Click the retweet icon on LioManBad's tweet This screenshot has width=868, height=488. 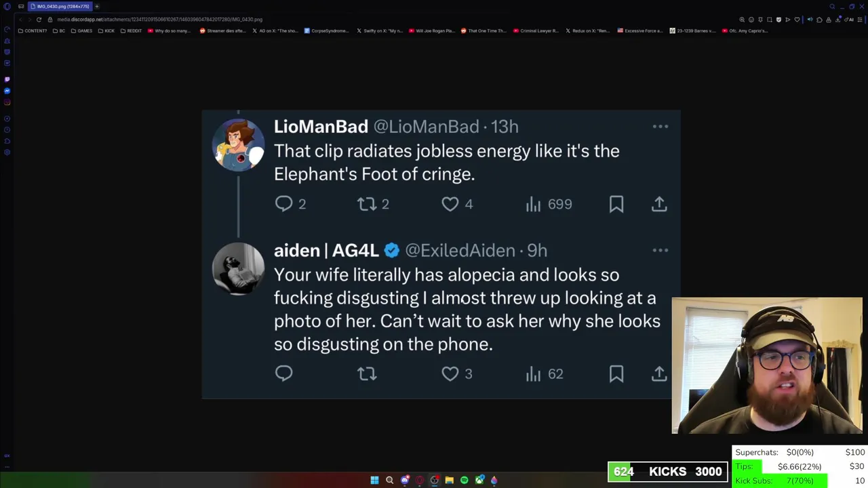coord(367,204)
